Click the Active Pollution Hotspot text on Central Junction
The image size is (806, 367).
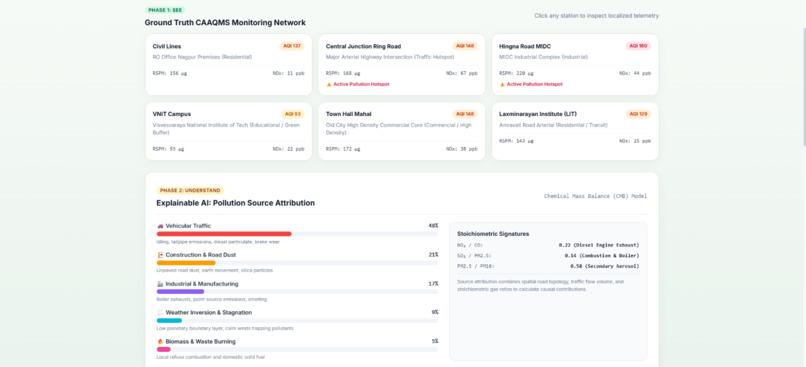click(x=361, y=84)
